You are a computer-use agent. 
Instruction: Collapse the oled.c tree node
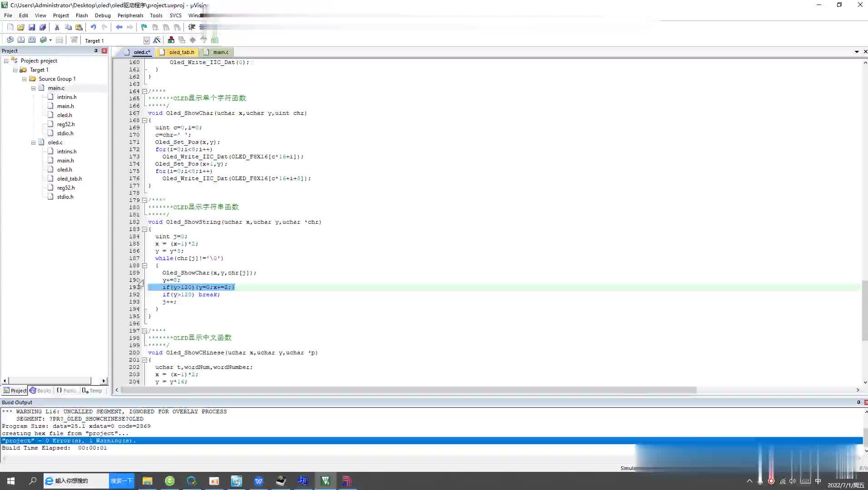tap(33, 142)
